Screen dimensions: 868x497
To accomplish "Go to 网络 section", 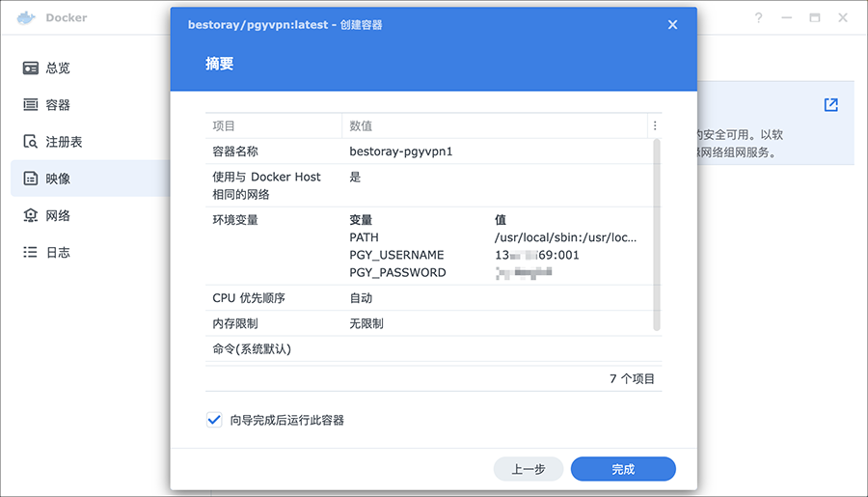I will 58,215.
